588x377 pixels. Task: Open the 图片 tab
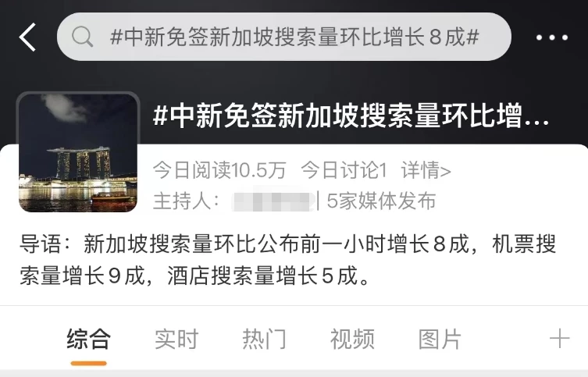[440, 339]
